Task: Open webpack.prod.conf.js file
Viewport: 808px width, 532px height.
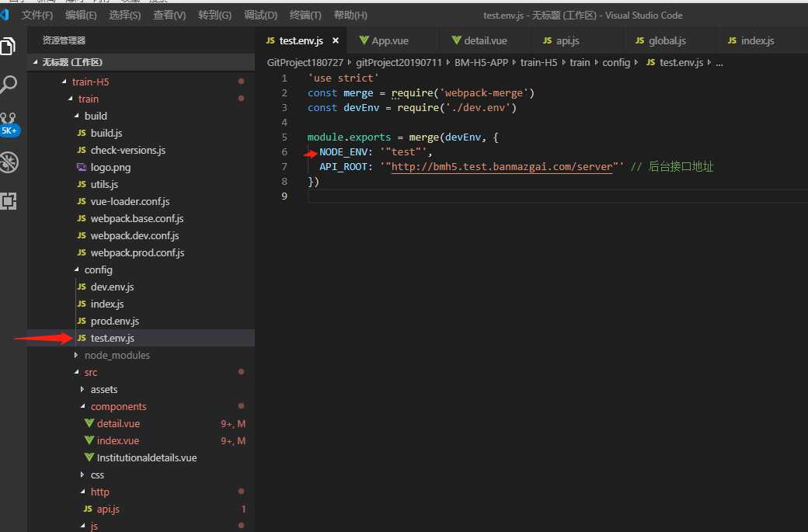Action: pyautogui.click(x=141, y=252)
